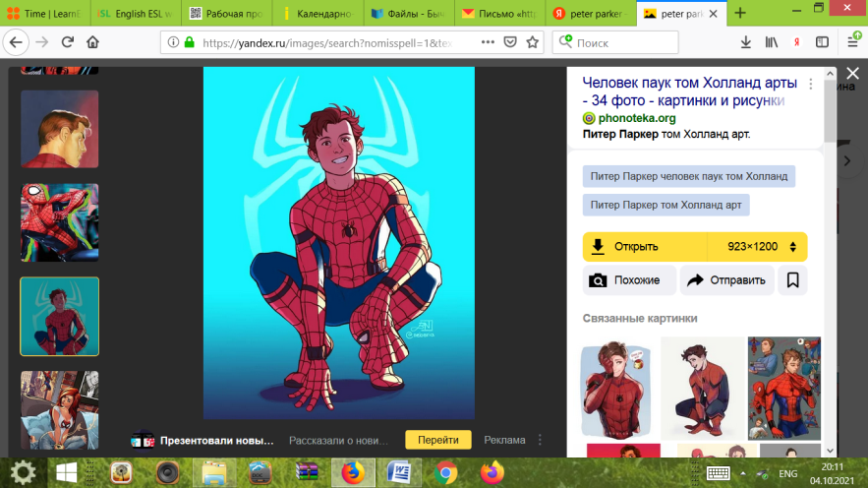The height and width of the screenshot is (488, 868).
Task: Open image size selector 923×1200
Action: point(758,247)
